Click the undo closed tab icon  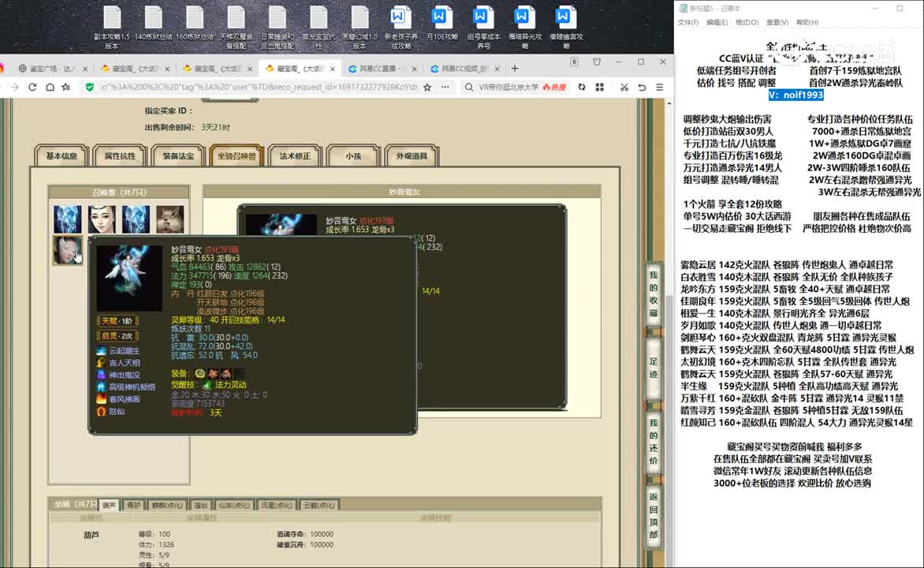pyautogui.click(x=642, y=88)
